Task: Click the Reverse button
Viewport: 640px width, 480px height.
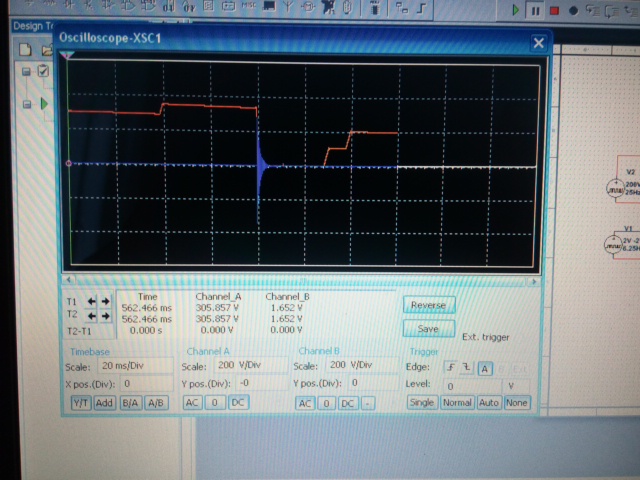Action: [428, 305]
